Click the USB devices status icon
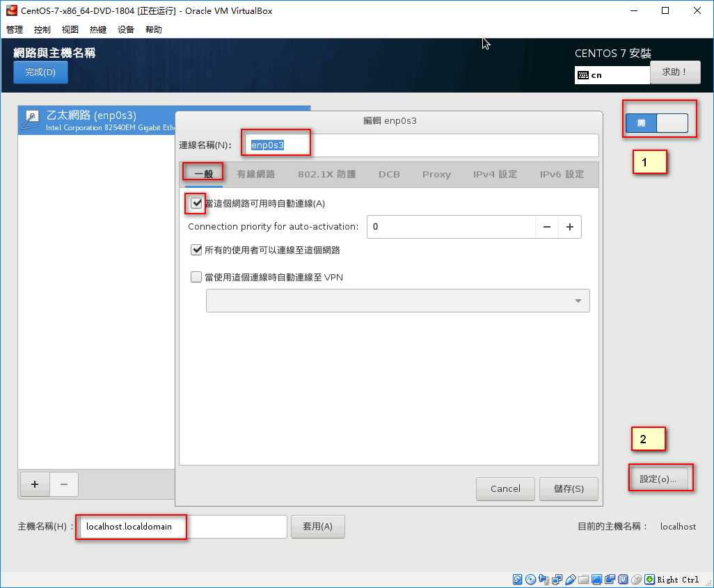714x588 pixels. click(x=570, y=580)
